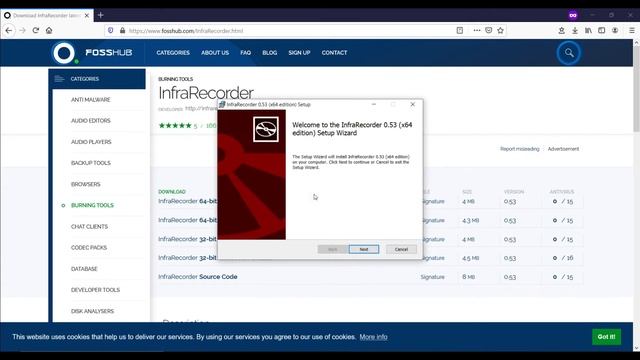Viewport: 640px width, 360px height.
Task: Open the CATEGORIES nav menu
Action: [x=173, y=53]
